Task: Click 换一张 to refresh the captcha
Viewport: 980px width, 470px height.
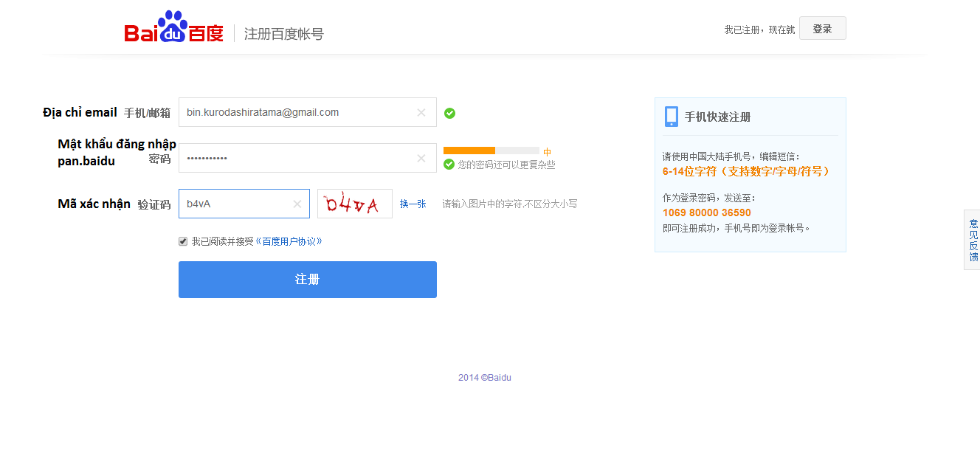Action: coord(413,204)
